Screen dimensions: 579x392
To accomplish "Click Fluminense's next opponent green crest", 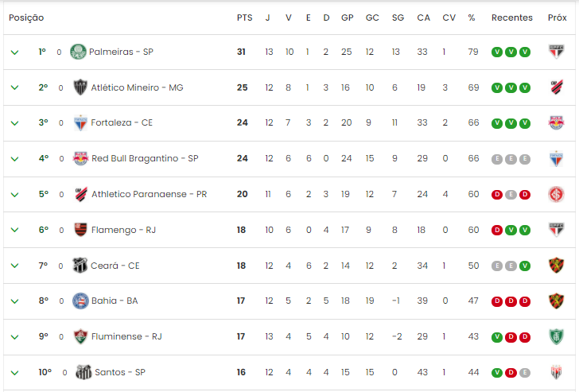I will click(556, 336).
